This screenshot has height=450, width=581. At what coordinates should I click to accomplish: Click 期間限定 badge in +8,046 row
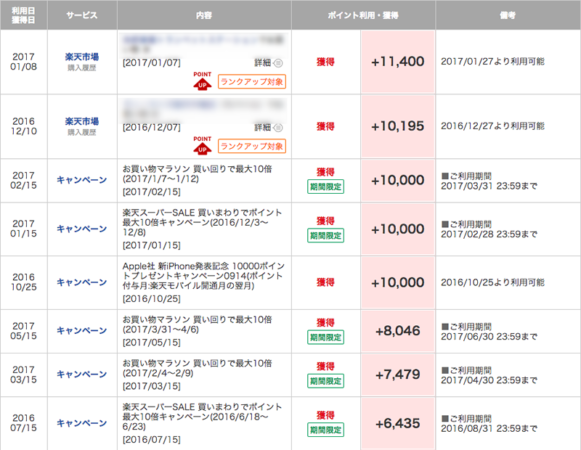pos(326,337)
